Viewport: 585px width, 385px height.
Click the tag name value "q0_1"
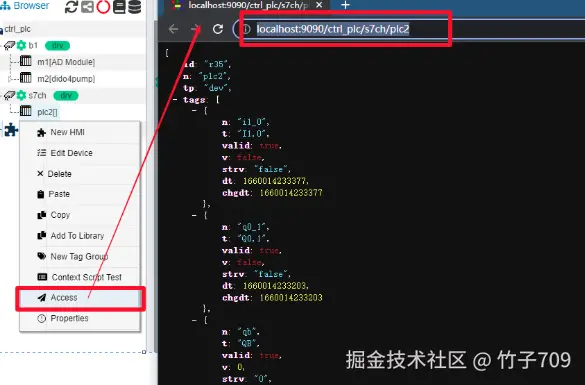tap(251, 227)
